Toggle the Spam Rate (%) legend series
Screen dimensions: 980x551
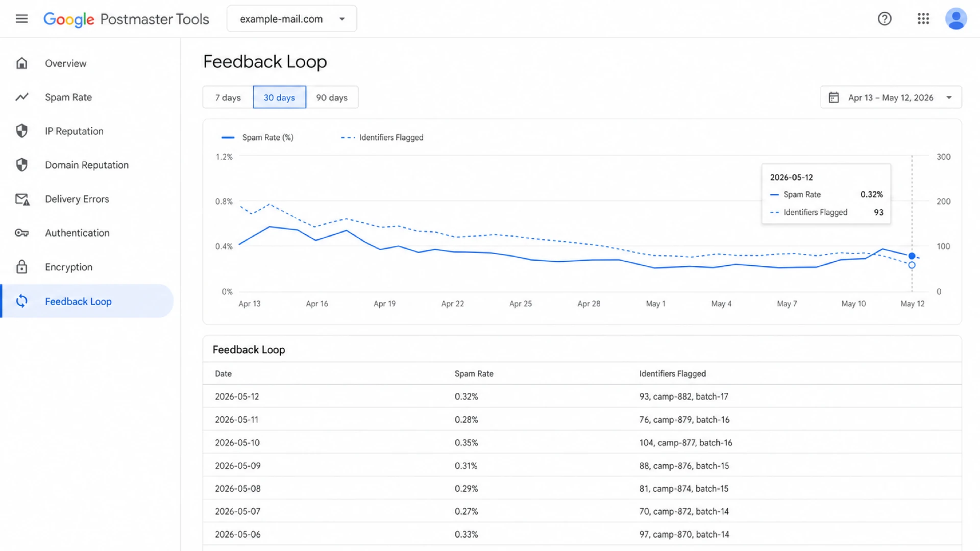point(257,137)
